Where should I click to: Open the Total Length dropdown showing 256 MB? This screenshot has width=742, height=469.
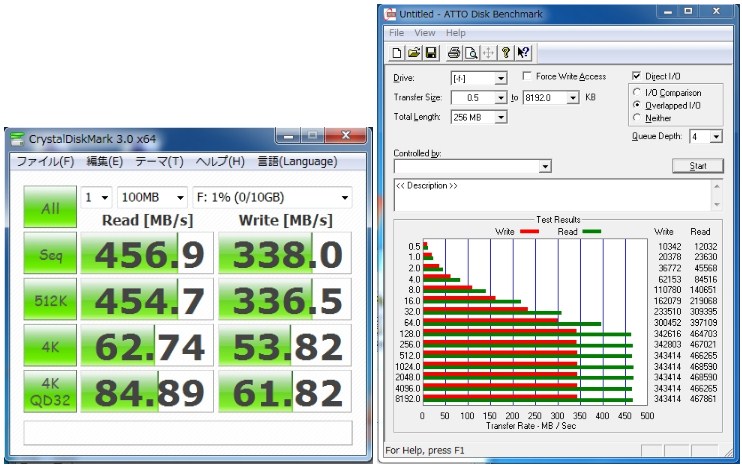pyautogui.click(x=501, y=117)
